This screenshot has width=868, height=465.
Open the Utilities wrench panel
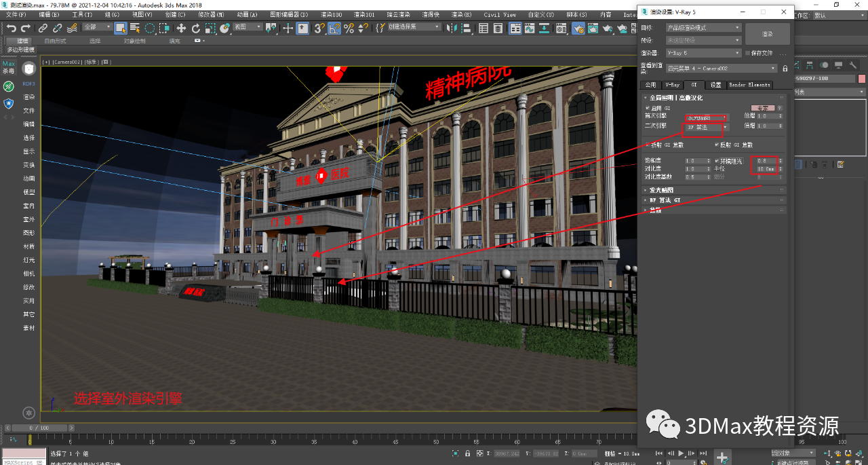852,65
